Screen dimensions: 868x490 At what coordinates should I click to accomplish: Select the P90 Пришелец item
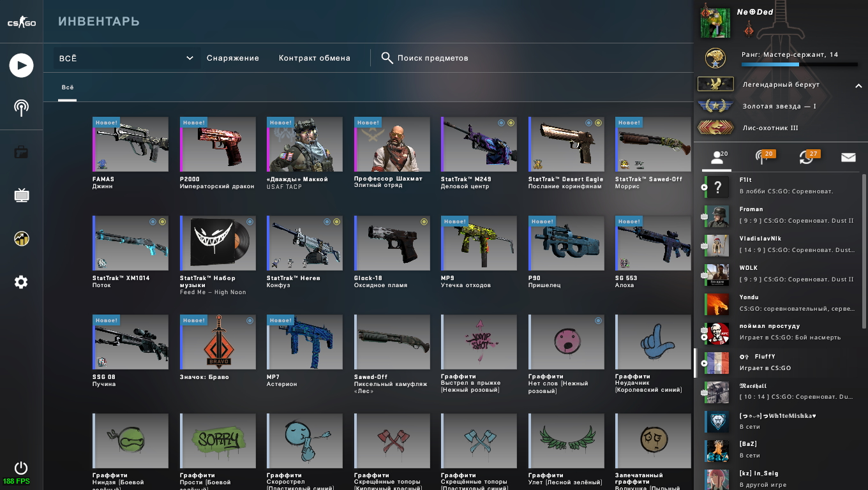(567, 243)
